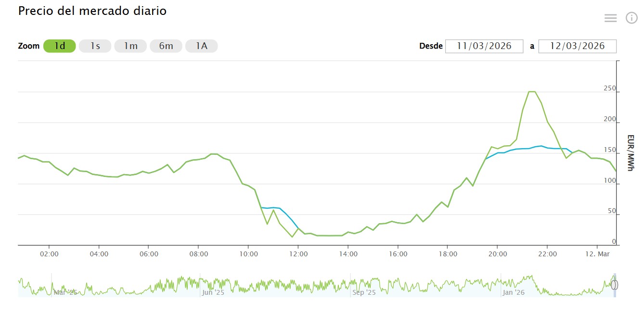Click the navigator at Jun '25
The height and width of the screenshot is (314, 644).
click(213, 292)
